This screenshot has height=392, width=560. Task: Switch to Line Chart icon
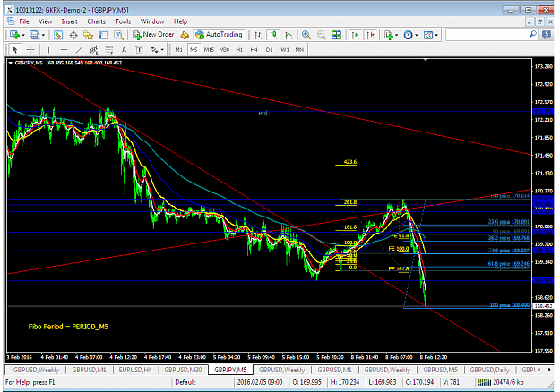(289, 35)
